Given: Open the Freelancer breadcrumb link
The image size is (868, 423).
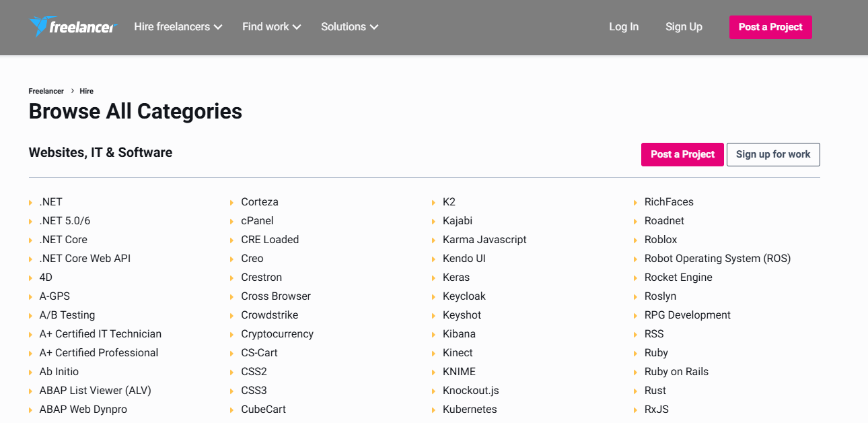Looking at the screenshot, I should (46, 91).
